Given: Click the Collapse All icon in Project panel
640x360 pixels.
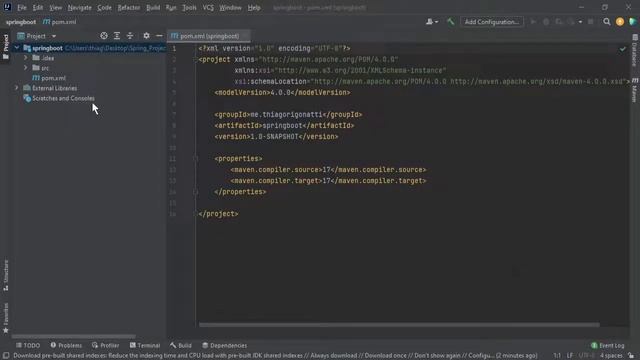Looking at the screenshot, I should click(x=130, y=36).
